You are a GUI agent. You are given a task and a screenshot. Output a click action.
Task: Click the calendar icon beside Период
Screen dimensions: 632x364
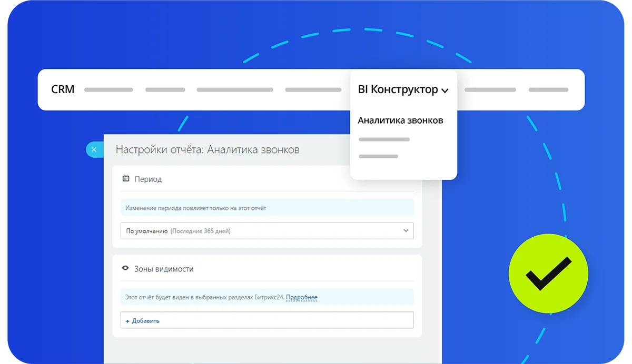(125, 178)
